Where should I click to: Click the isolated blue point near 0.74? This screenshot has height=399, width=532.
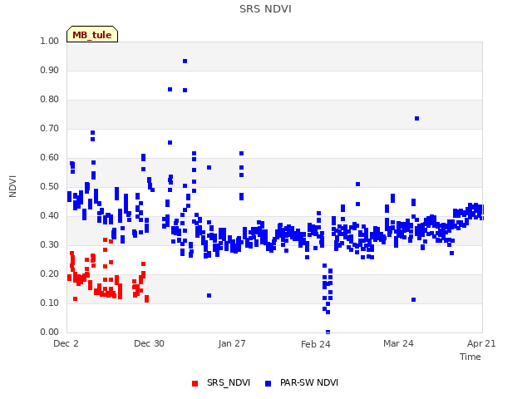click(416, 118)
